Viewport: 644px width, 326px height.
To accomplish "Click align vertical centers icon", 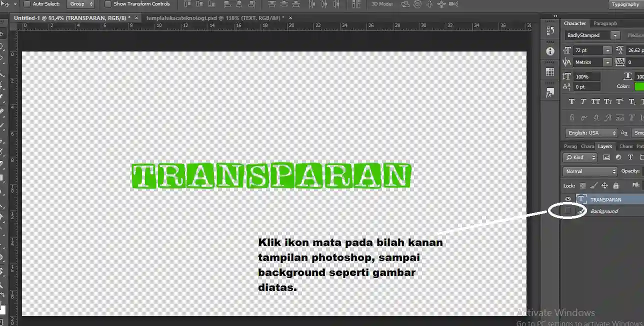I will click(200, 4).
